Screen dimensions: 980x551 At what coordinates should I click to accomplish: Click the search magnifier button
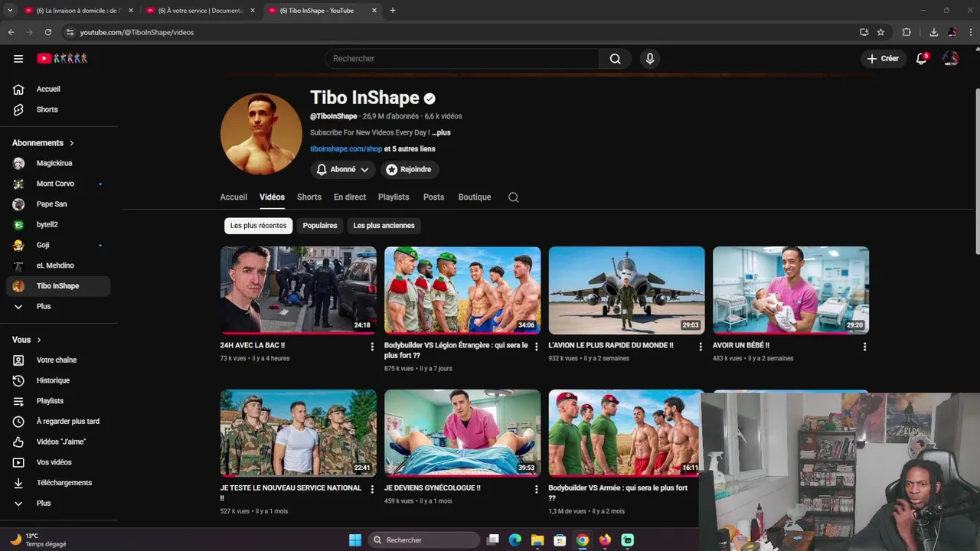coord(615,59)
